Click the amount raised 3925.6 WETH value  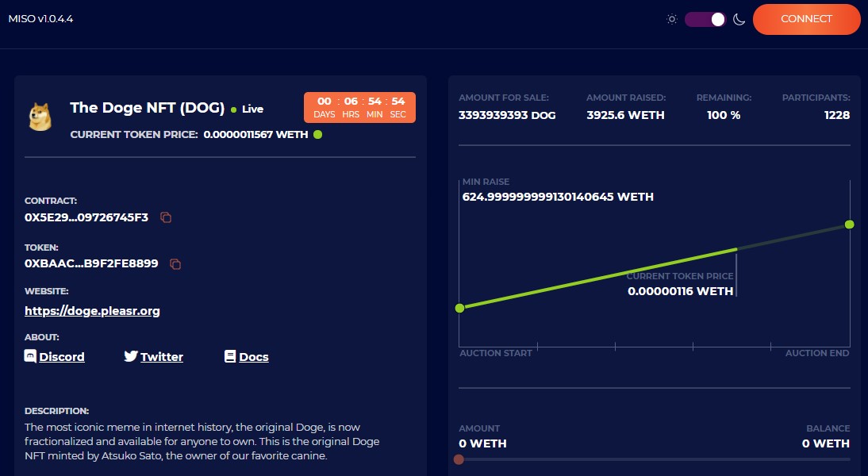tap(625, 115)
